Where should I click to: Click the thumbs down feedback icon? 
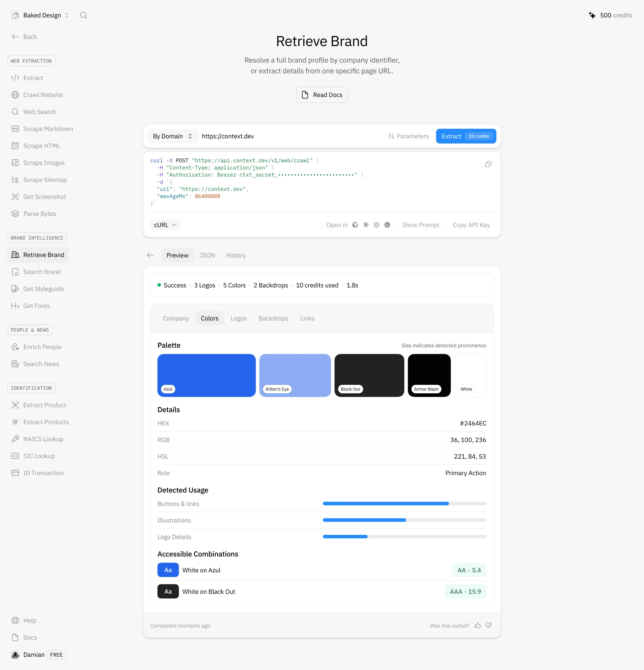[x=488, y=625]
